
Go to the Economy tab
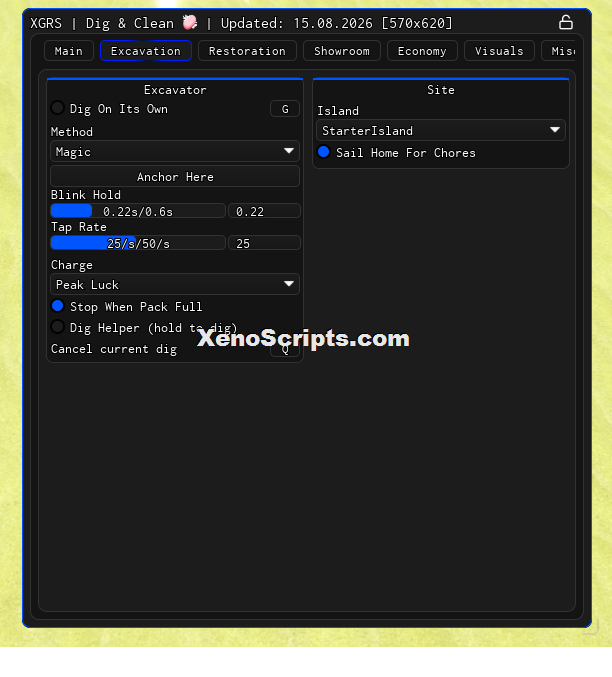(x=422, y=51)
